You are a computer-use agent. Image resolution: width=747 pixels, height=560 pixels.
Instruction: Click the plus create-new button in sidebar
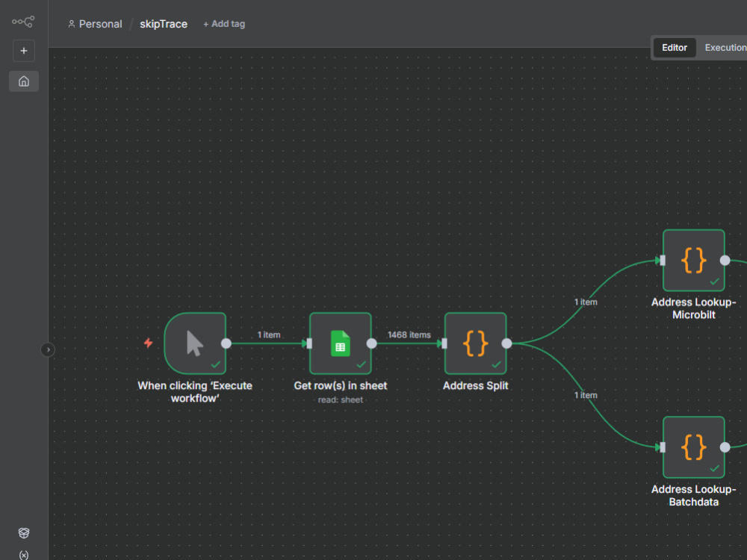coord(24,51)
